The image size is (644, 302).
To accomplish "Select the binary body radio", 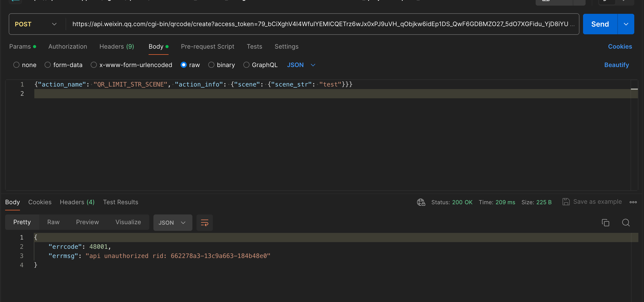I will pos(211,65).
